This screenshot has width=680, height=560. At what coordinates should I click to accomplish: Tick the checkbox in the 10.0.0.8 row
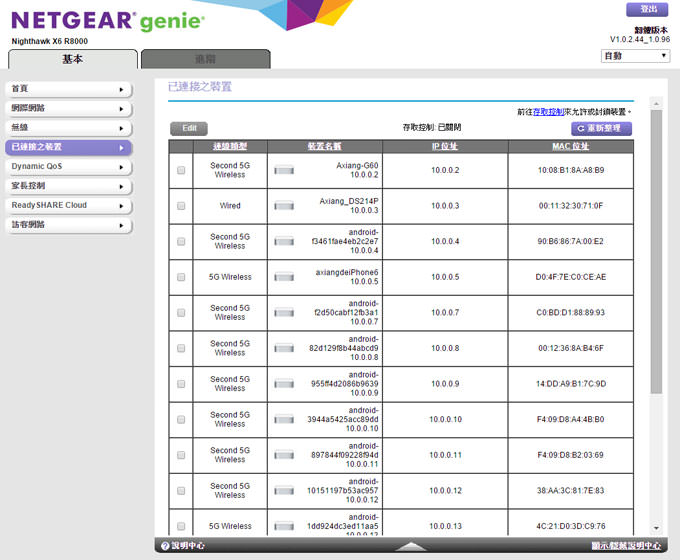[x=181, y=348]
